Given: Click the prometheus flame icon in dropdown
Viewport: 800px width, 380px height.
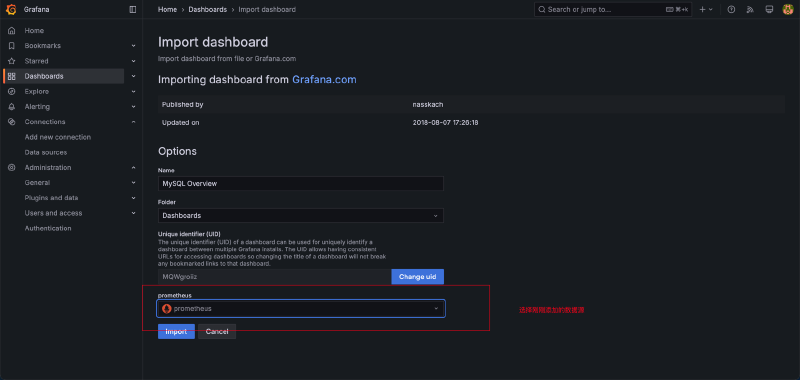Looking at the screenshot, I should (x=166, y=309).
